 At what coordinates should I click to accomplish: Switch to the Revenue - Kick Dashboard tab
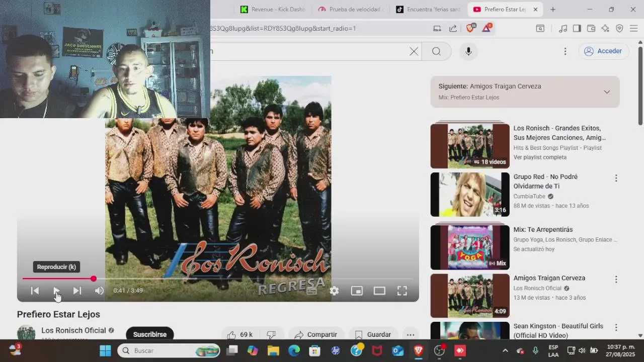click(x=273, y=9)
